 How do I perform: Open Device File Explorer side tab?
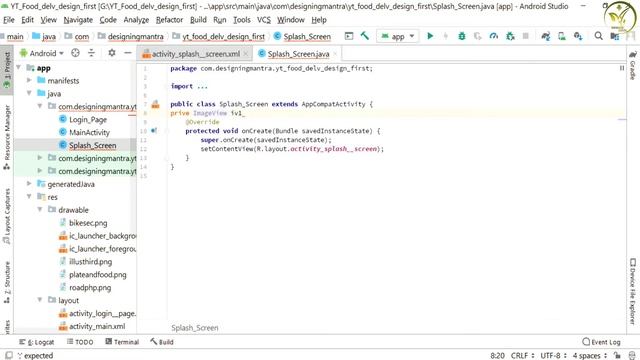633,291
